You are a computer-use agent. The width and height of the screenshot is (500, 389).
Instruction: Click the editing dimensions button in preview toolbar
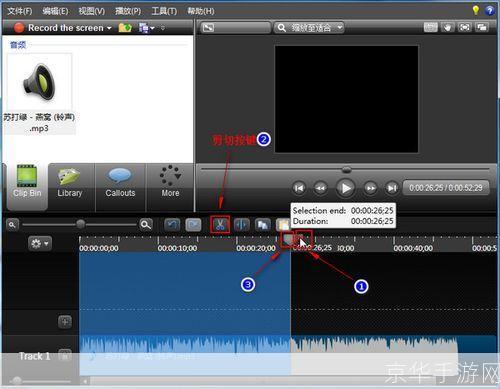tap(235, 28)
